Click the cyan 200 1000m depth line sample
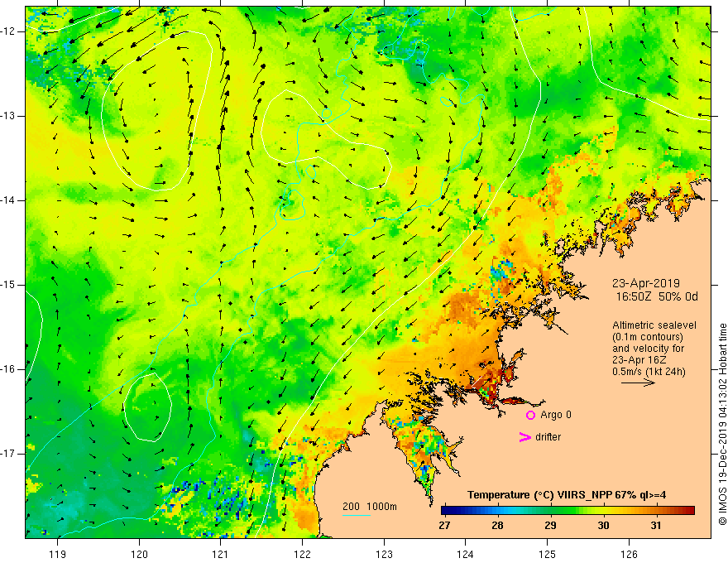Viewport: 728px width, 563px height. pos(357,516)
